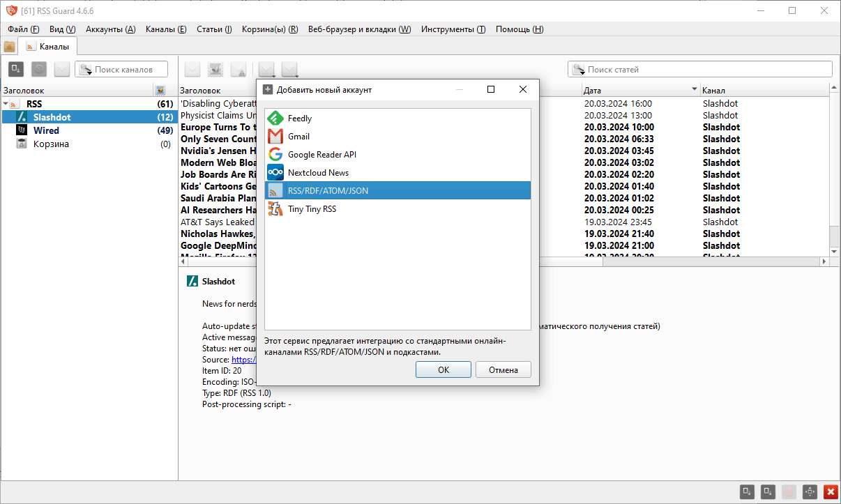The image size is (841, 504).
Task: Click the sort icon in channel list header
Action: point(160,91)
